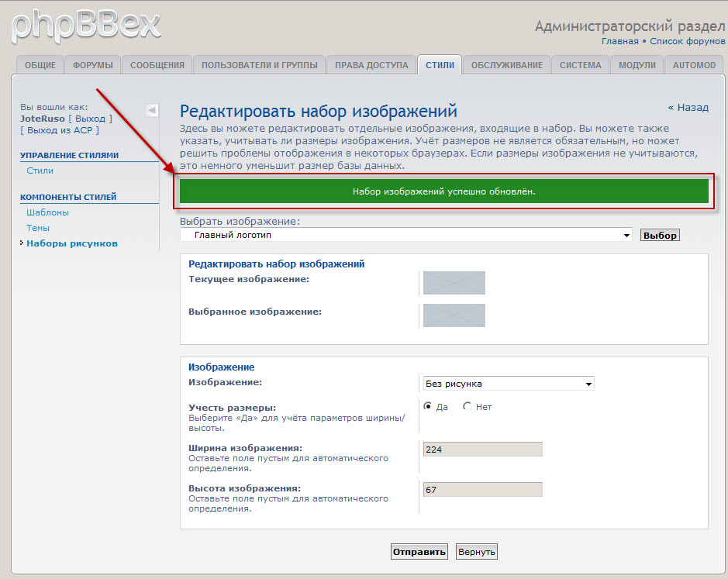Screen dimensions: 728x579
Task: Expand the 'Без рисунка' image dropdown
Action: coord(508,384)
